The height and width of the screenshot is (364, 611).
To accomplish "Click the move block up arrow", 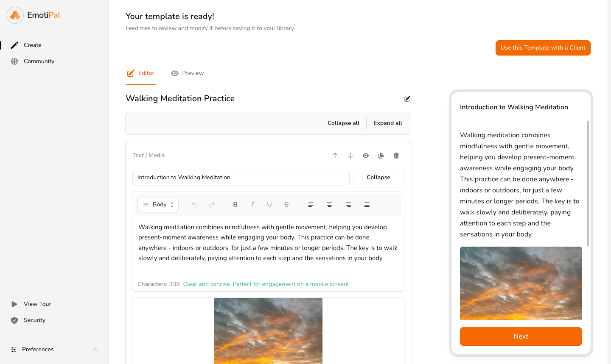I will coord(335,156).
